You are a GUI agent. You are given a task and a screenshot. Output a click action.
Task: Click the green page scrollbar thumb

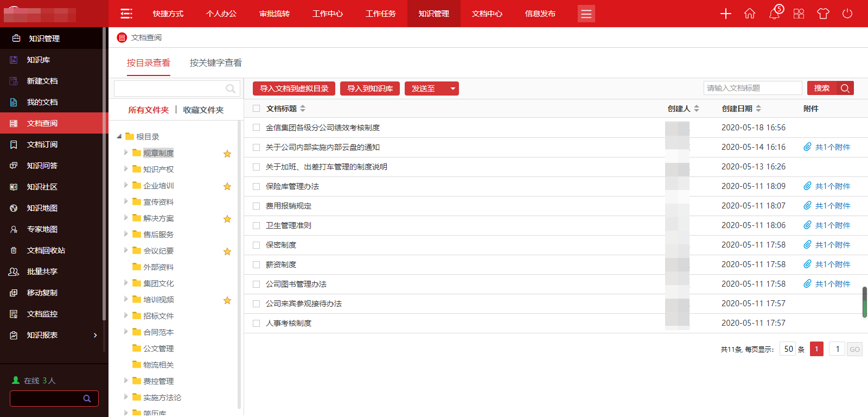coord(865,302)
